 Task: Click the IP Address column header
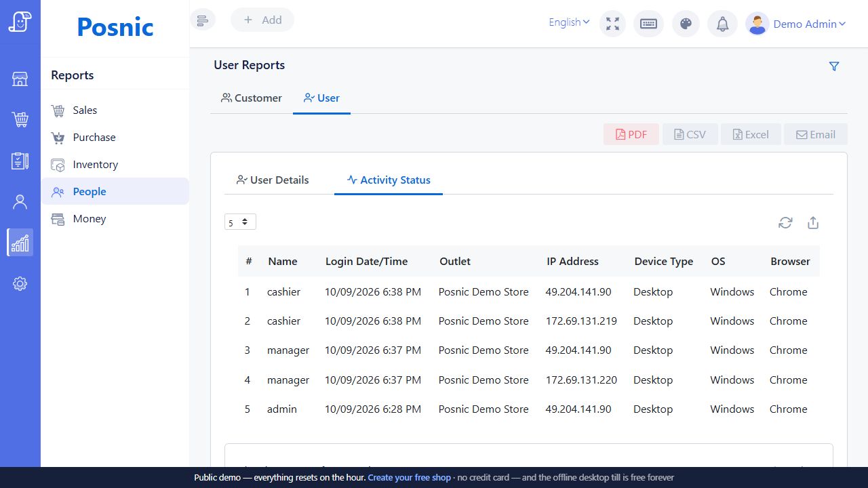coord(573,261)
